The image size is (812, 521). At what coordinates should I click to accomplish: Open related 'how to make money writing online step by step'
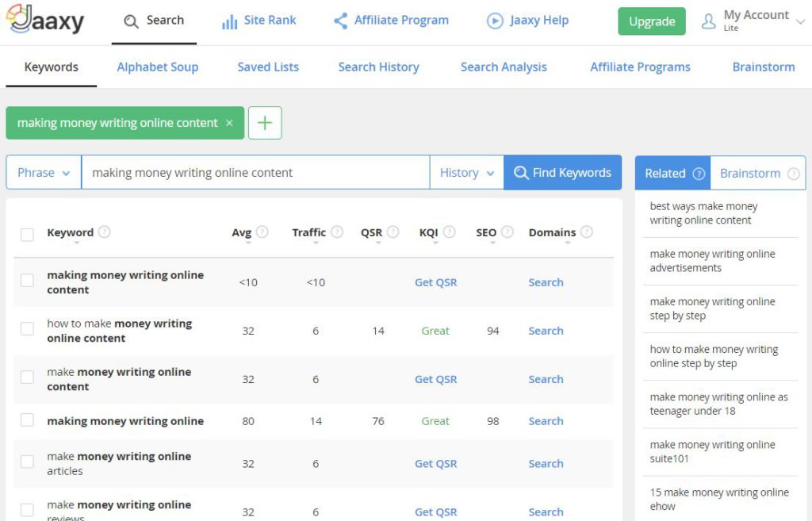point(714,356)
